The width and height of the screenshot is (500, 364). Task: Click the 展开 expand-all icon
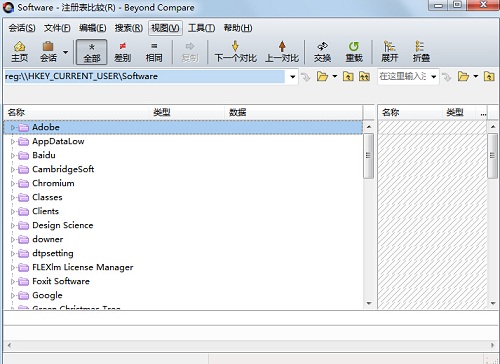tap(389, 52)
